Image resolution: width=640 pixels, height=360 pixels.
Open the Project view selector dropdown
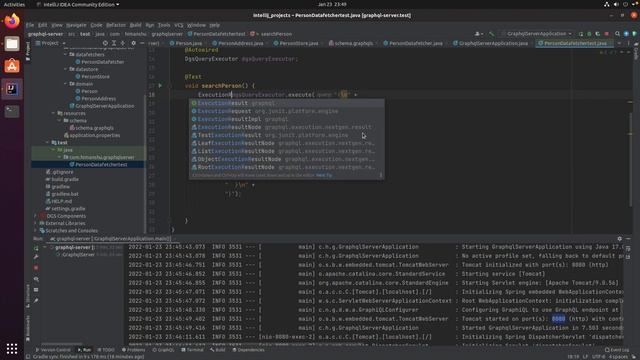(51, 43)
